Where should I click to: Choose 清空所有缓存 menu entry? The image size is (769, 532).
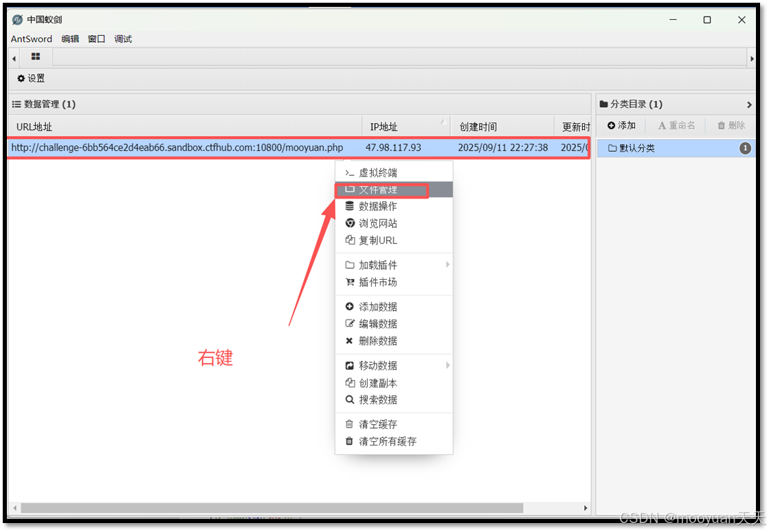point(393,442)
